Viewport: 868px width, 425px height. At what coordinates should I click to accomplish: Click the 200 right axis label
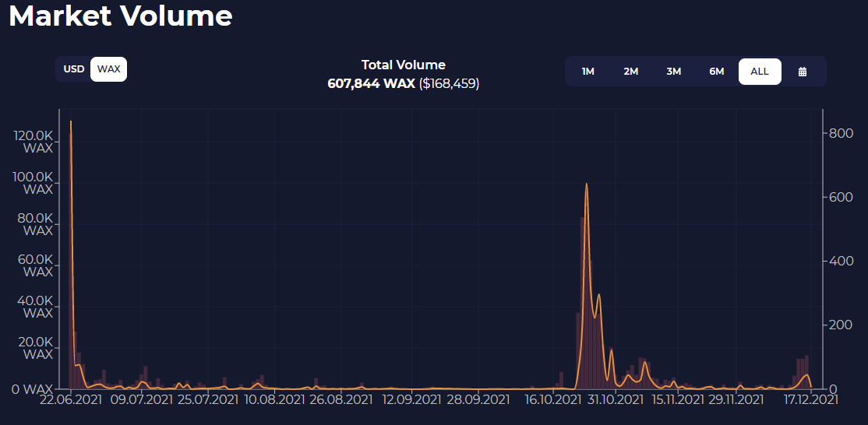point(840,325)
